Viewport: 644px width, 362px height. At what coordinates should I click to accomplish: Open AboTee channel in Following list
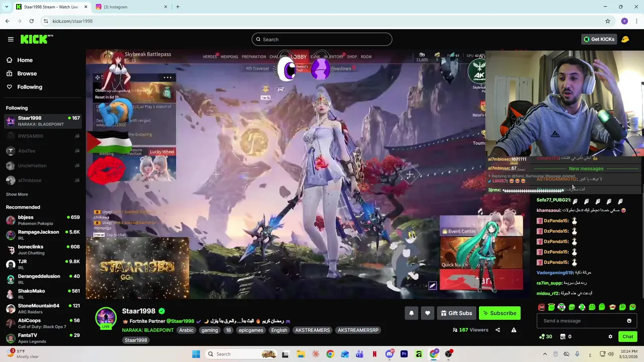click(x=43, y=151)
